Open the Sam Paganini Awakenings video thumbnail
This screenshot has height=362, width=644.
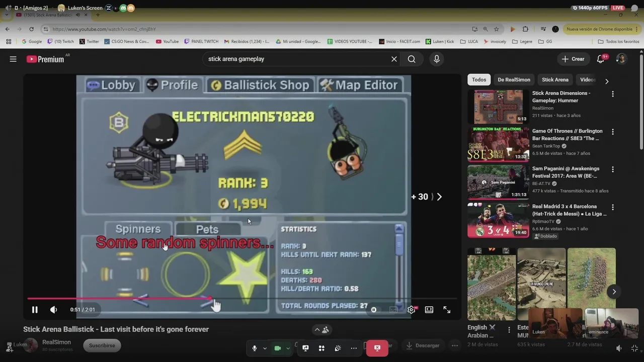click(498, 182)
